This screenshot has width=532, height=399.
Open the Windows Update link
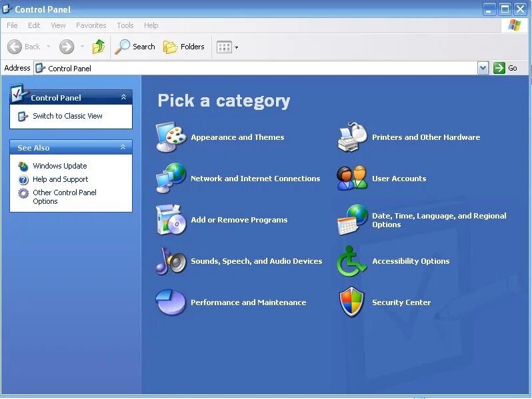60,166
